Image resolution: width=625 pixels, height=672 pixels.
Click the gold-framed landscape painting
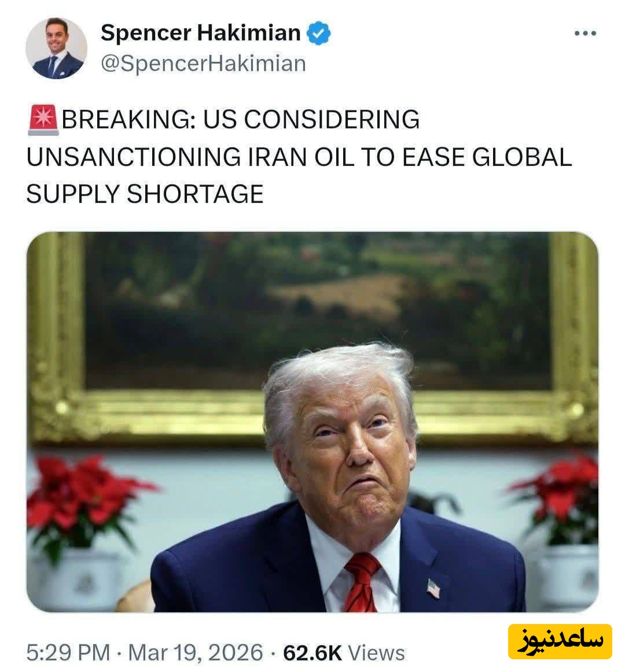click(312, 334)
